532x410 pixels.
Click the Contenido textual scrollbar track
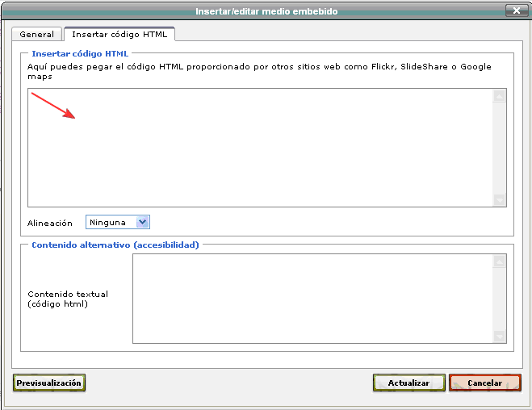[500, 299]
